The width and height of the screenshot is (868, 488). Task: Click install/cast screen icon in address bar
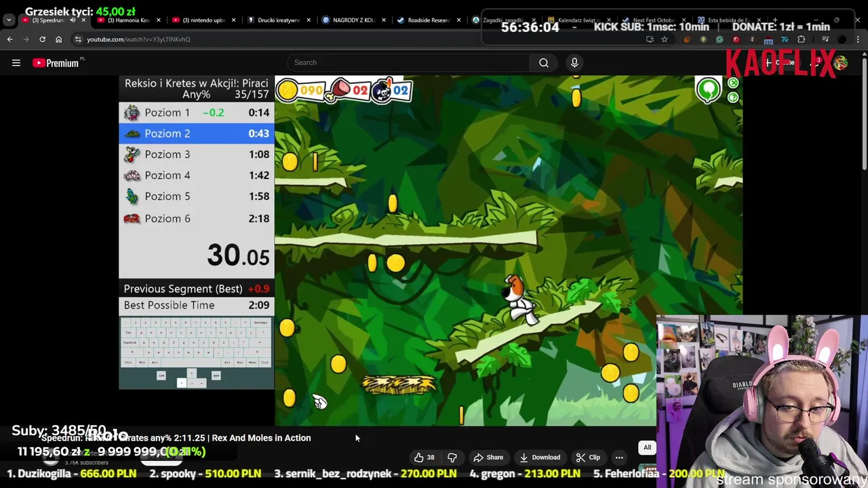pos(650,39)
